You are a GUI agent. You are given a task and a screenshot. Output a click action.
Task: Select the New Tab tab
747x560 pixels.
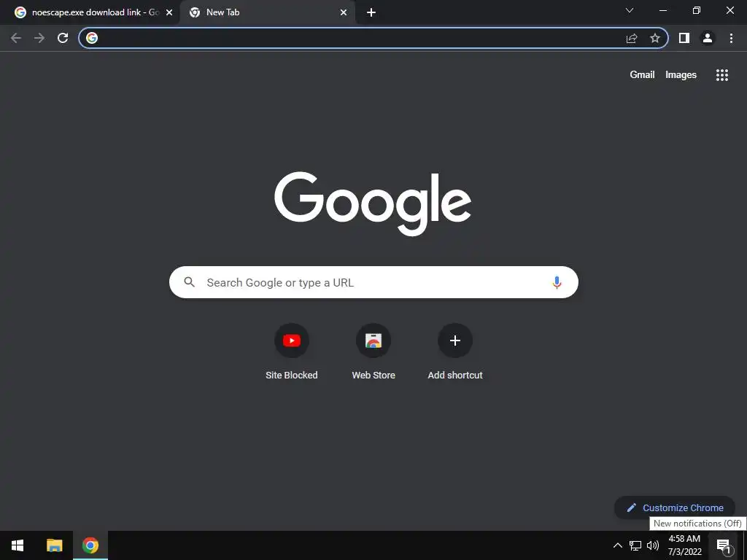pos(267,12)
